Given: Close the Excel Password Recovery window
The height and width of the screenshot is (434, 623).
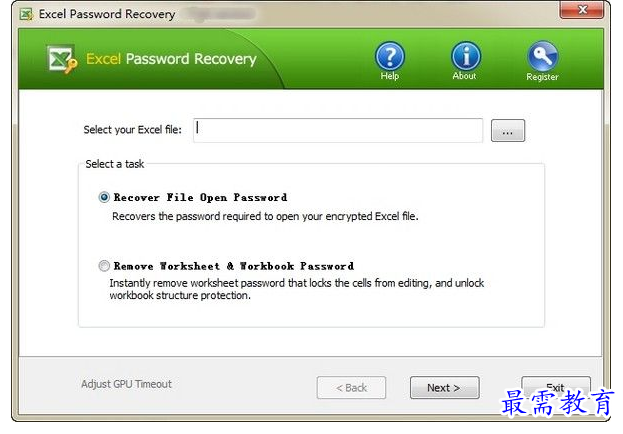Looking at the screenshot, I should [x=582, y=10].
